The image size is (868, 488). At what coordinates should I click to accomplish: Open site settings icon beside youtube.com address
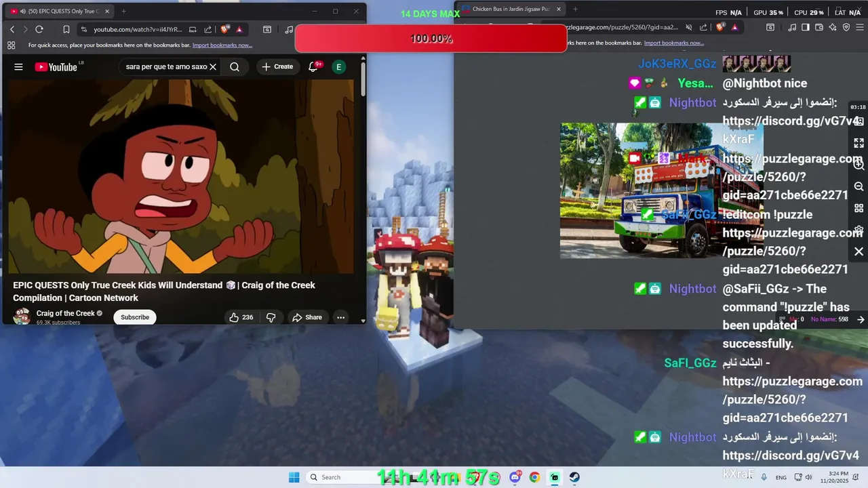click(x=83, y=29)
